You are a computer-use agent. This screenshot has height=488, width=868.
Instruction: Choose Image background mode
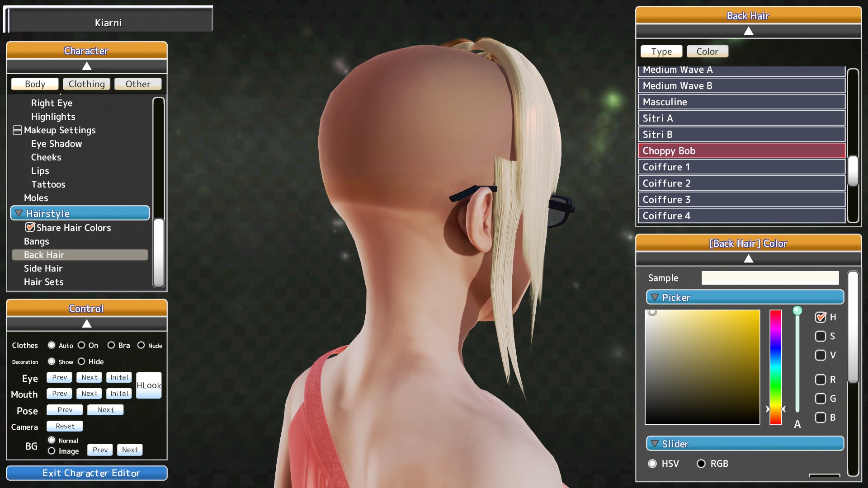coord(52,451)
